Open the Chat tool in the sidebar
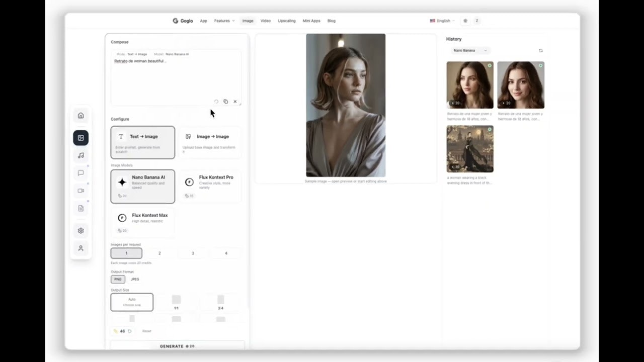Screen dimensions: 644x362 click(80, 173)
